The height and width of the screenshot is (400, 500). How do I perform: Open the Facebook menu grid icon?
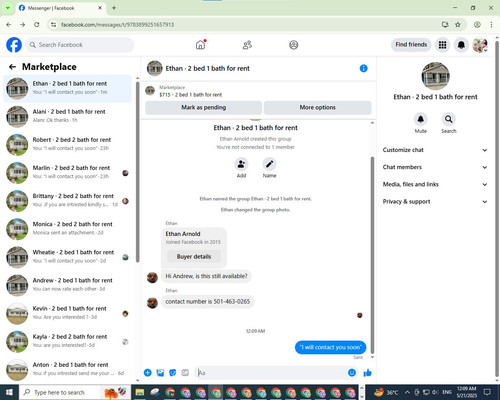point(442,45)
